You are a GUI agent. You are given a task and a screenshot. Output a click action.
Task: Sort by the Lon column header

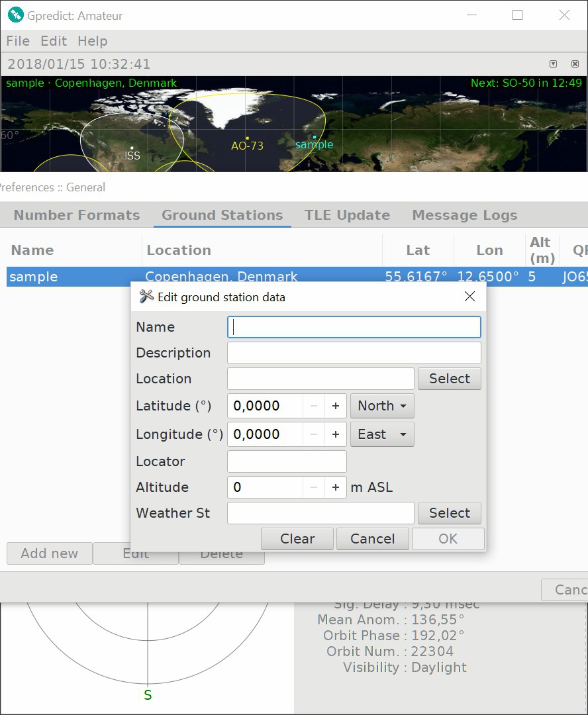(x=489, y=250)
